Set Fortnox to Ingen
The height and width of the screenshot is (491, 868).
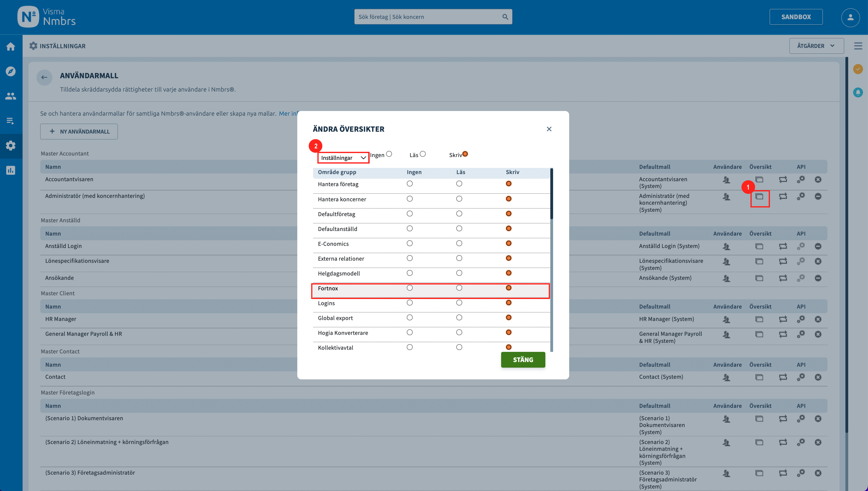[x=410, y=288]
